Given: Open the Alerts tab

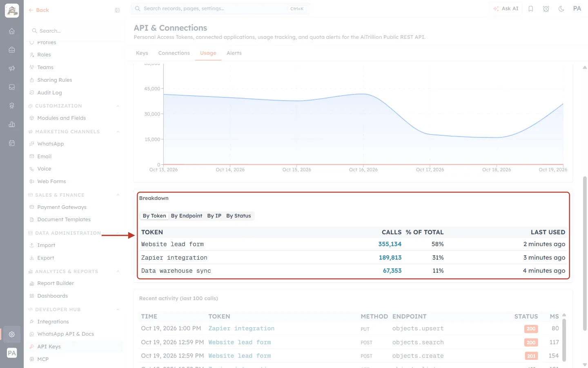Looking at the screenshot, I should (x=234, y=53).
